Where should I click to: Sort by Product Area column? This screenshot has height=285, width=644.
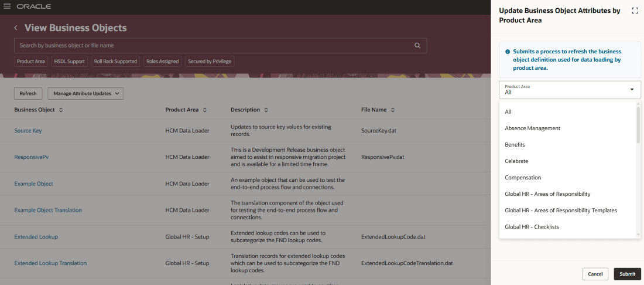(x=204, y=110)
